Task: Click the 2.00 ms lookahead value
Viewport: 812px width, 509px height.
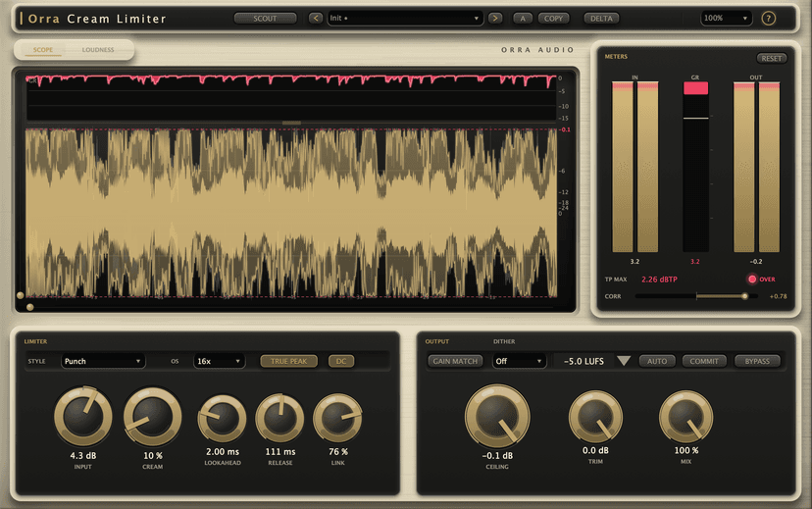Action: click(x=223, y=451)
